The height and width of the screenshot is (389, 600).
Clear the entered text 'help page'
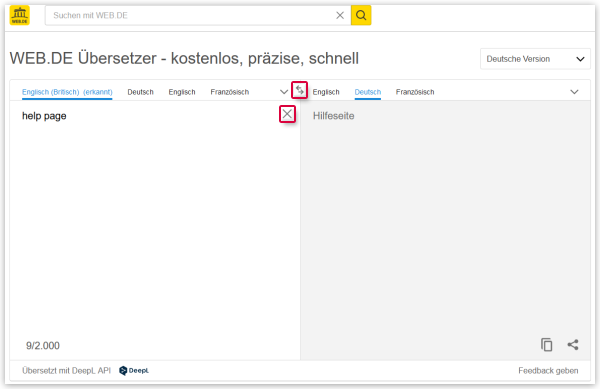[287, 114]
